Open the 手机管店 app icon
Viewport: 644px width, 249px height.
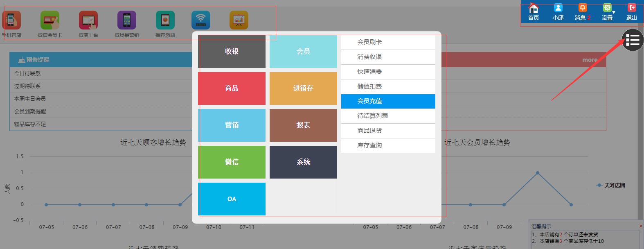[11, 20]
